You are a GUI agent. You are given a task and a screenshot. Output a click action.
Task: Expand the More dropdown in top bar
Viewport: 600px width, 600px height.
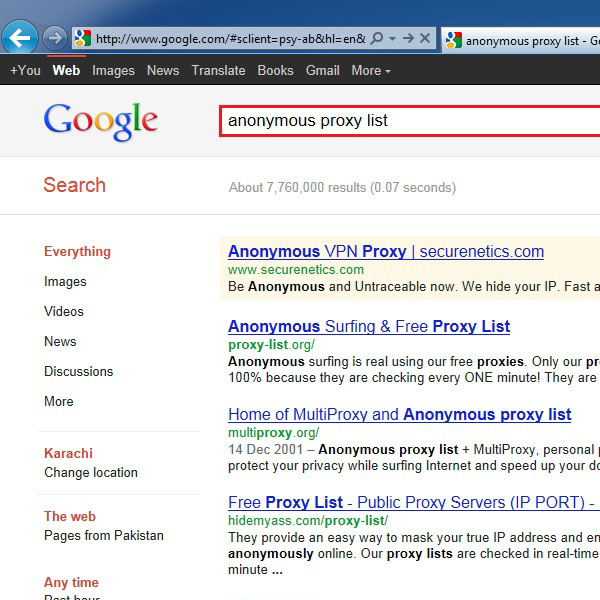pyautogui.click(x=371, y=70)
